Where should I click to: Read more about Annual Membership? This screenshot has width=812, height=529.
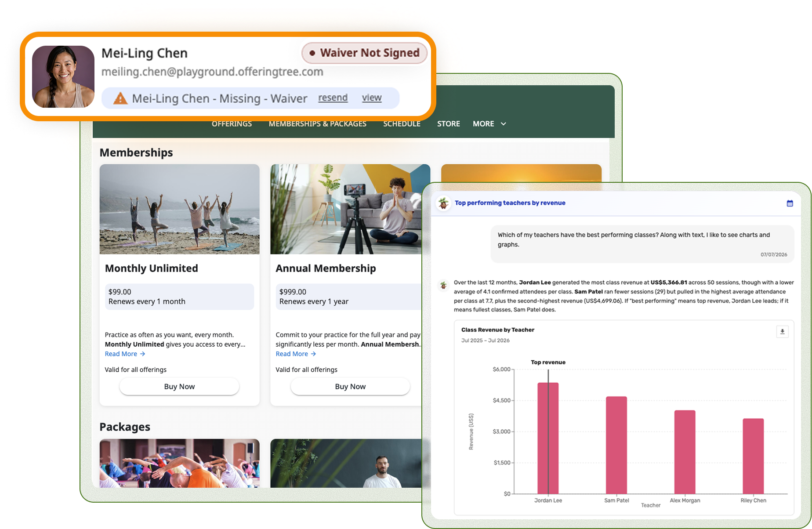click(x=296, y=354)
